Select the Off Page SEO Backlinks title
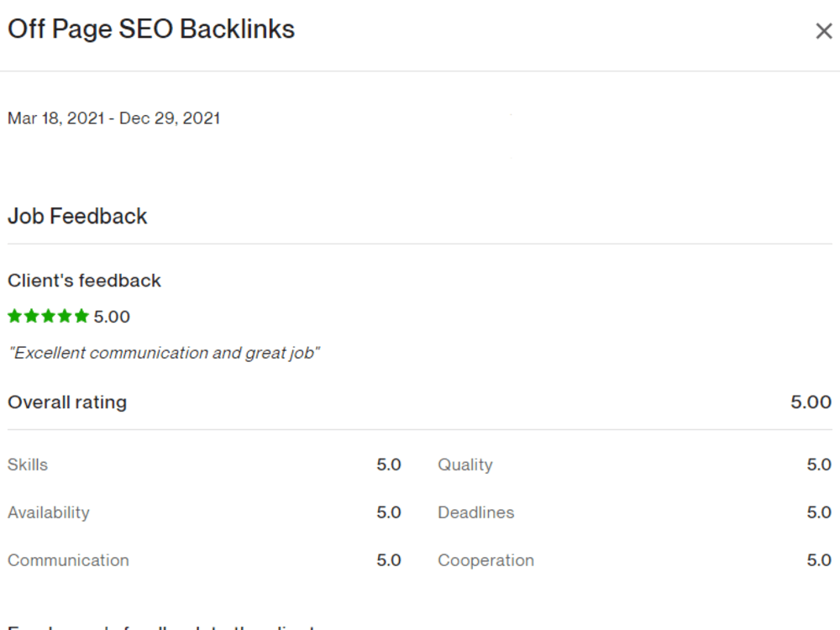The height and width of the screenshot is (630, 840). pyautogui.click(x=151, y=29)
